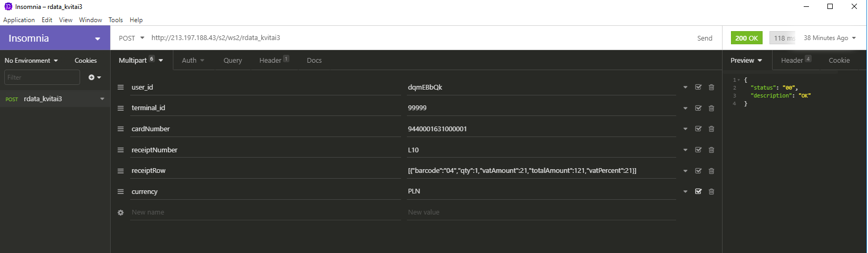Screen dimensions: 868x253
Task: Click the drag handle next to receiptRow
Action: coord(121,171)
